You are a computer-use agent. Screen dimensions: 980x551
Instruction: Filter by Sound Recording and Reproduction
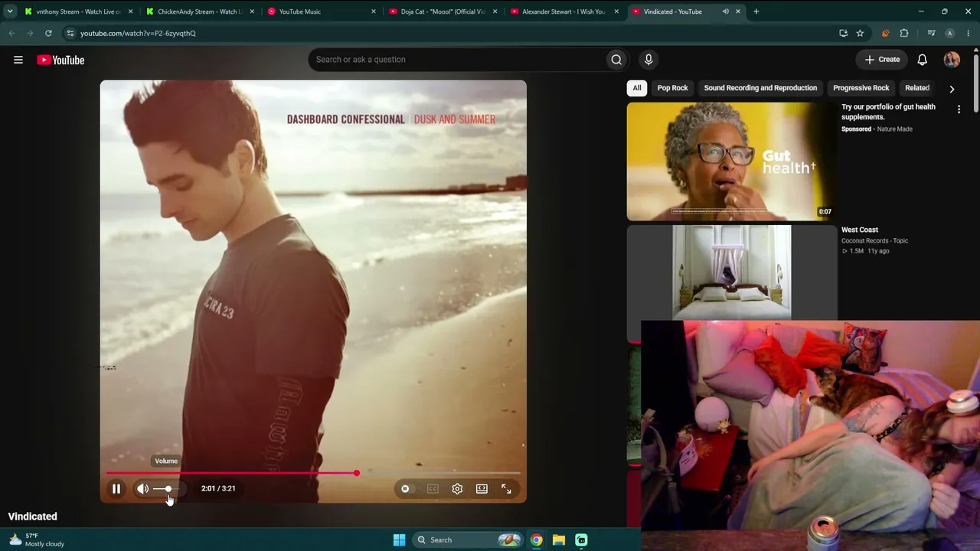[760, 88]
